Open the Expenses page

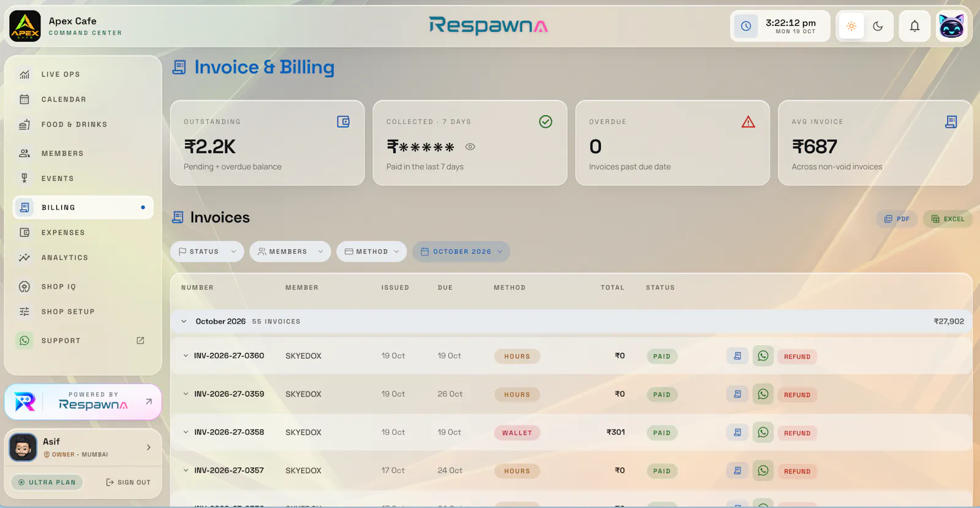(x=83, y=232)
